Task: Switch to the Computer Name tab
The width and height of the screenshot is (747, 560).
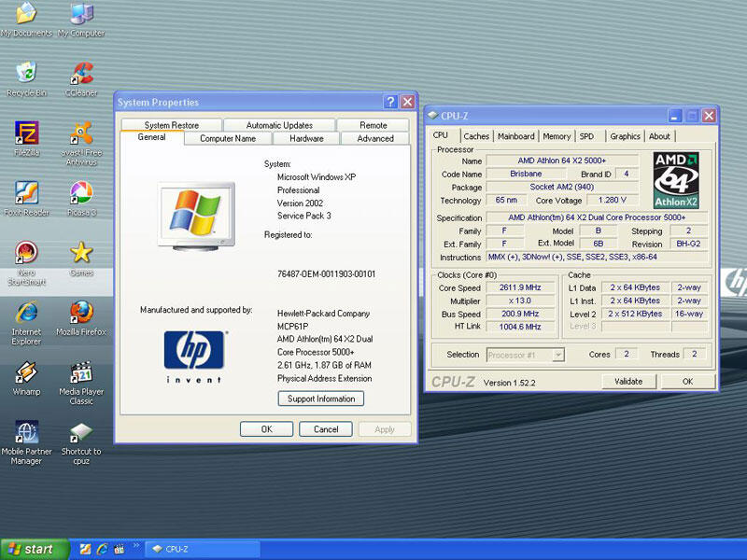Action: (x=228, y=138)
